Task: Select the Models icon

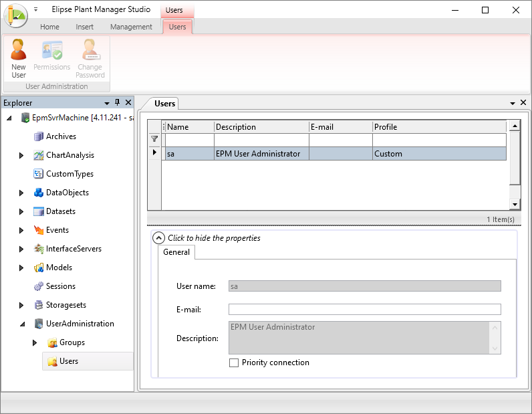Action: pos(38,268)
